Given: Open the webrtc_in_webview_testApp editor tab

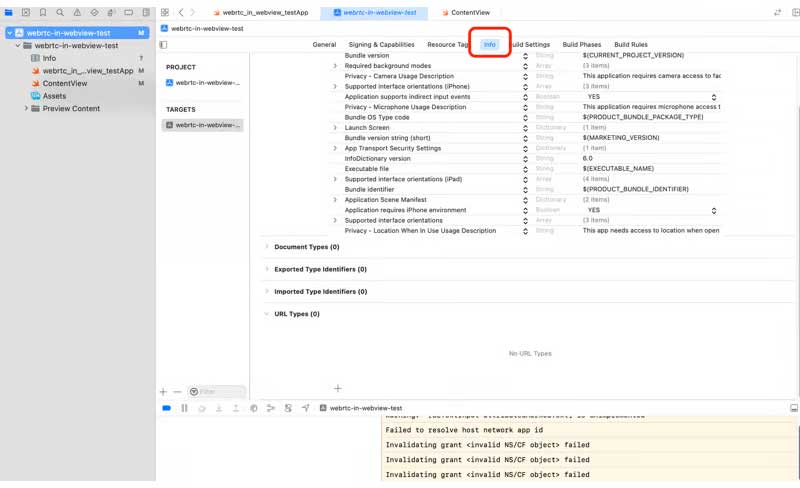Looking at the screenshot, I should 261,12.
